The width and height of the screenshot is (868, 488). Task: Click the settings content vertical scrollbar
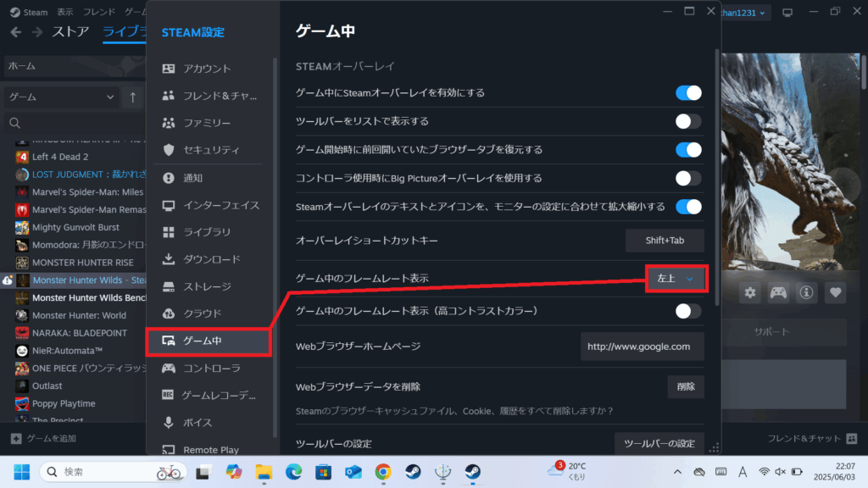click(x=717, y=177)
